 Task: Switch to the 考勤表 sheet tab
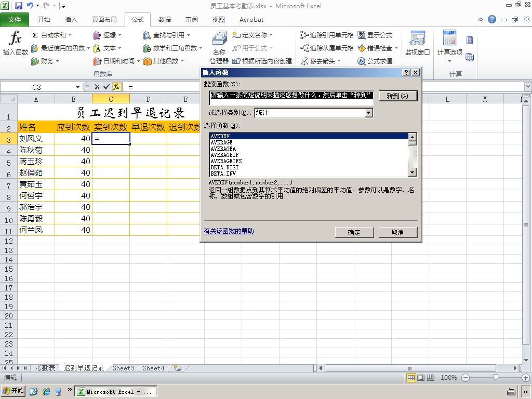pyautogui.click(x=45, y=368)
